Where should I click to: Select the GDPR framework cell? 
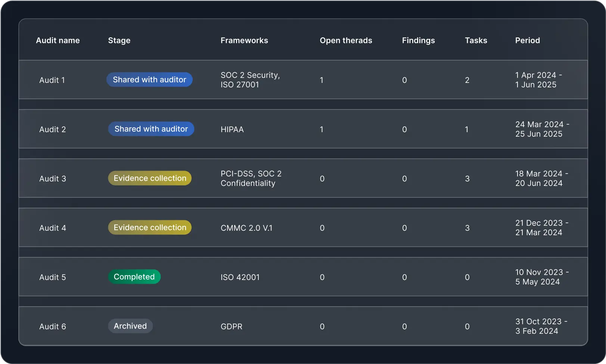coord(231,326)
